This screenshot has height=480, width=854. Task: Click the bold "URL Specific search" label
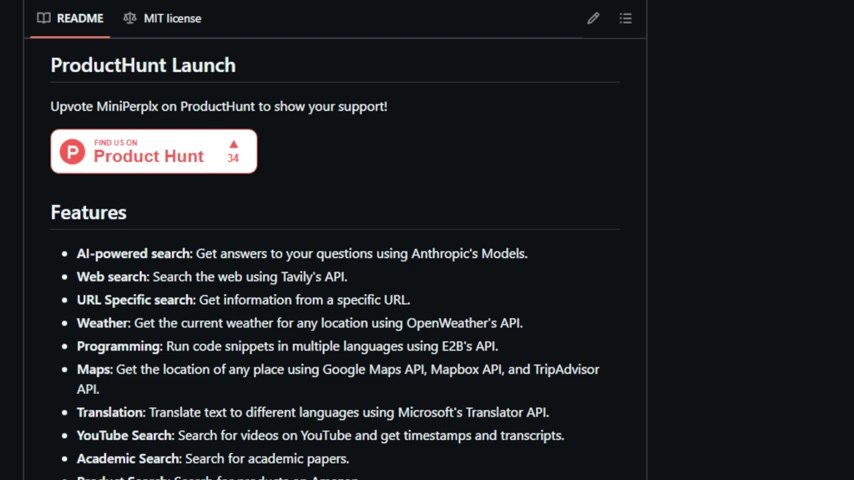click(135, 299)
